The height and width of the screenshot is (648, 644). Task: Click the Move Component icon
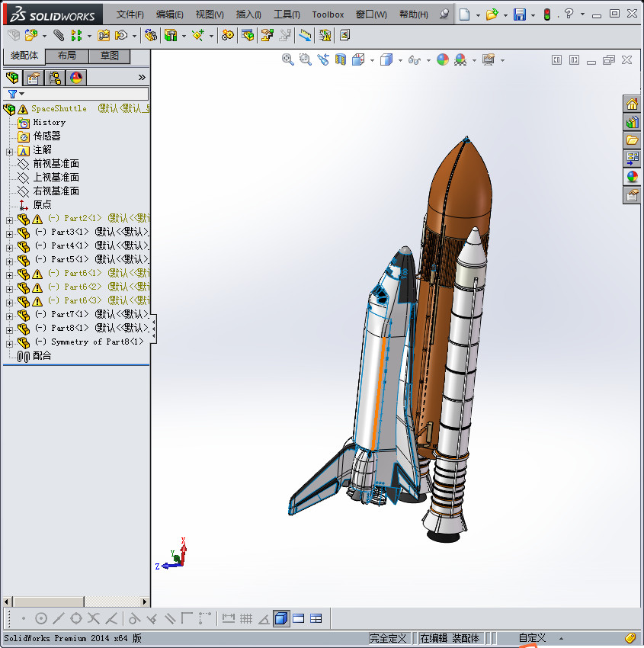point(120,36)
